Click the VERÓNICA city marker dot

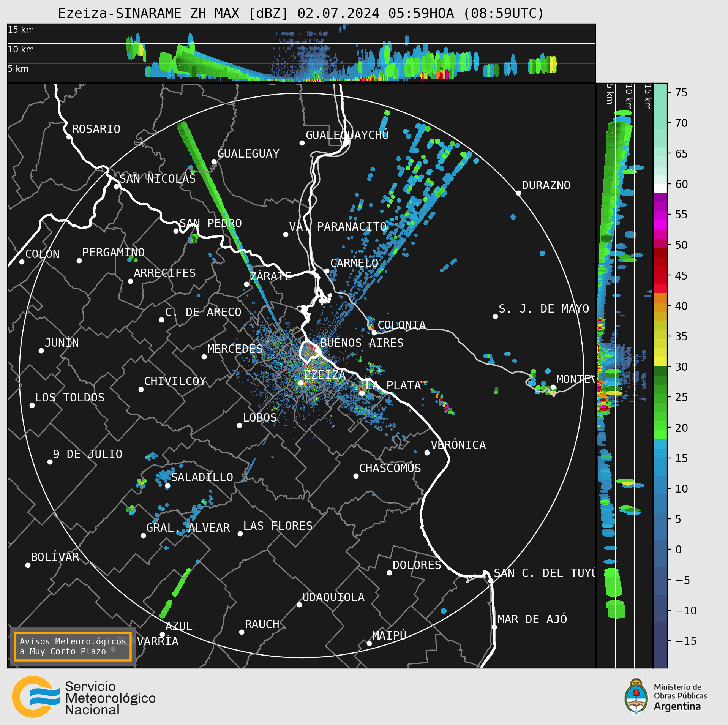click(427, 453)
